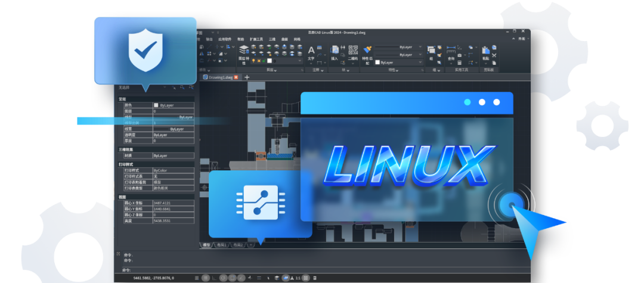Click the rightmost status bar icon

(315, 278)
